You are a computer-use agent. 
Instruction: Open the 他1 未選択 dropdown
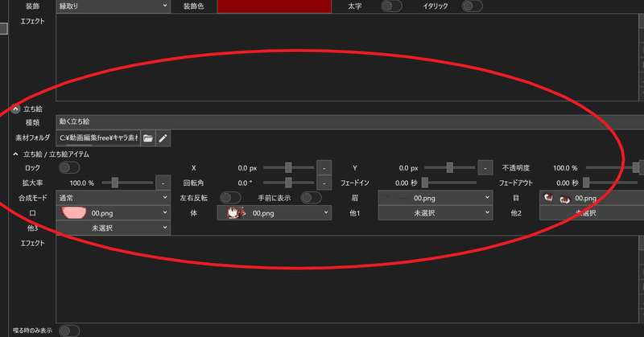tap(436, 213)
